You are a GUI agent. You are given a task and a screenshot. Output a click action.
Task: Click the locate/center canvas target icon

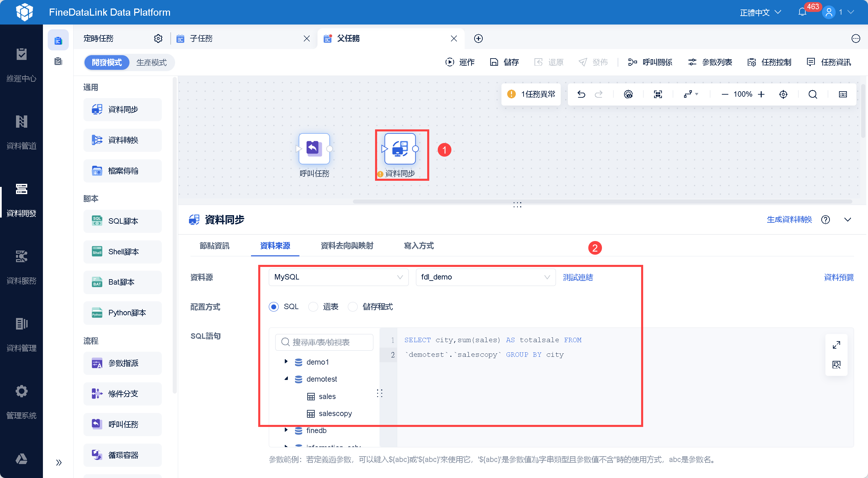pyautogui.click(x=783, y=94)
